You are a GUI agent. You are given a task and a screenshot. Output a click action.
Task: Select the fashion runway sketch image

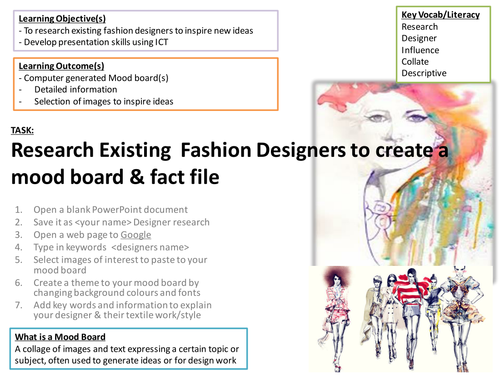tap(402, 319)
